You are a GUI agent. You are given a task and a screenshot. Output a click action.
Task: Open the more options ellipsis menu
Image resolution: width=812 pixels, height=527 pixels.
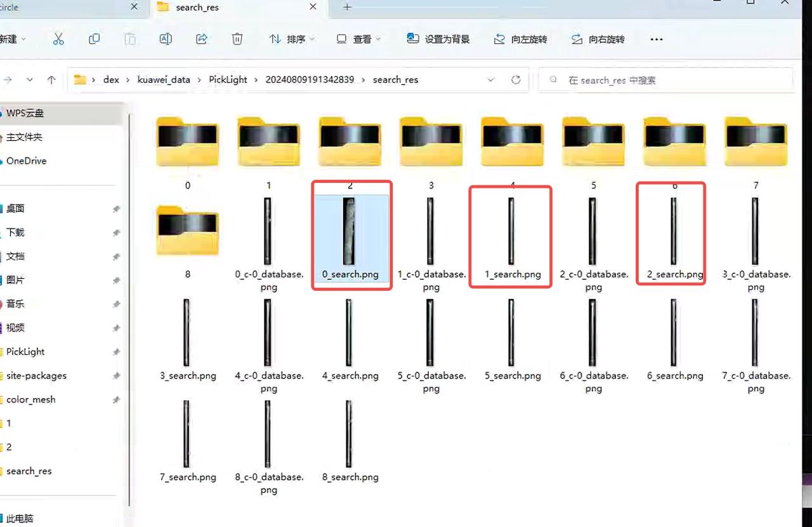657,39
